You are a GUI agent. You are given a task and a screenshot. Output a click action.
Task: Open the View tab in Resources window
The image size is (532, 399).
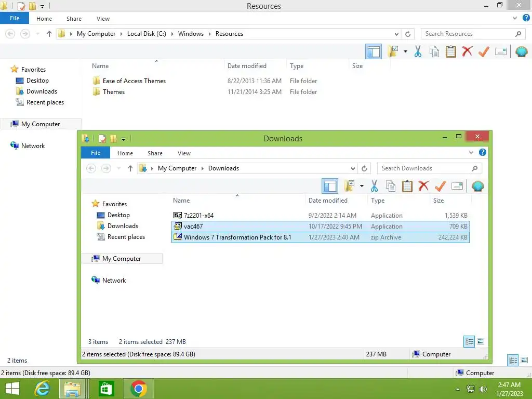(x=103, y=19)
